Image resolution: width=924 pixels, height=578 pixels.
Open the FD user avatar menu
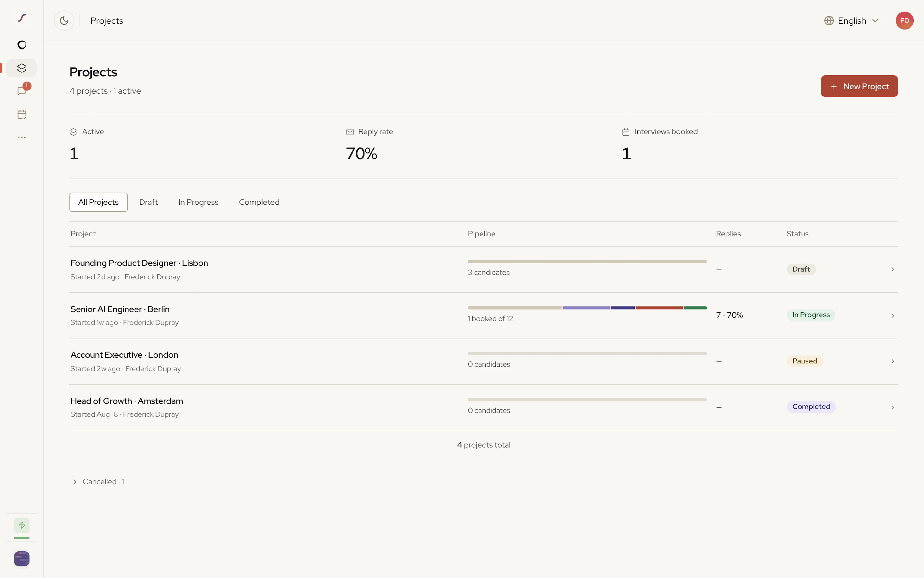(x=905, y=21)
